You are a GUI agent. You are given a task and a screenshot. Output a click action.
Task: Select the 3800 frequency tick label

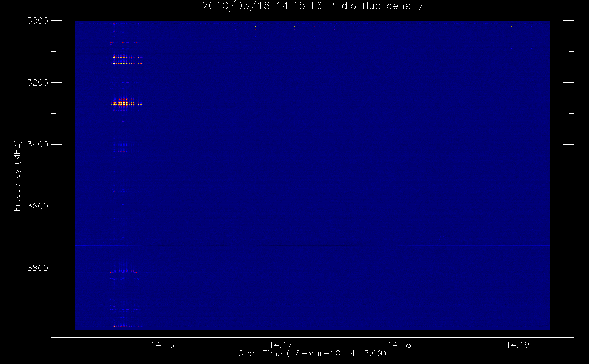click(38, 268)
